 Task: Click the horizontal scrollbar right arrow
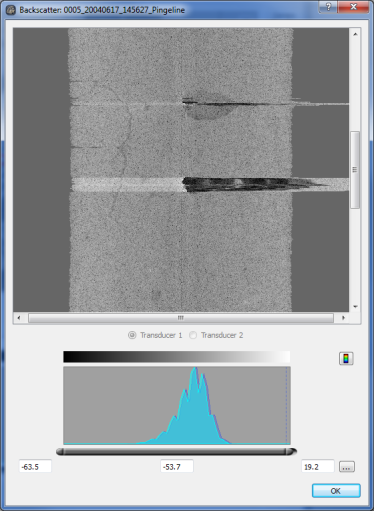(x=343, y=318)
